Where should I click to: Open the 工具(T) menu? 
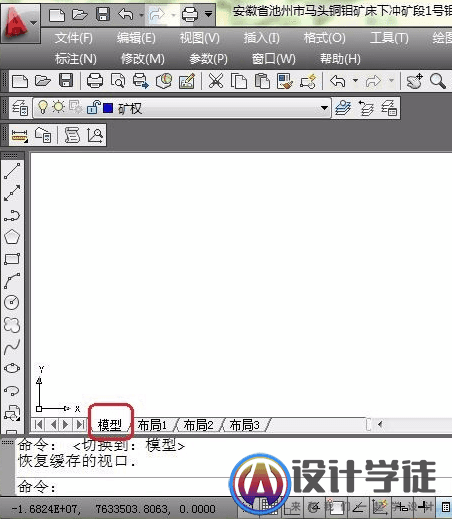pos(389,38)
